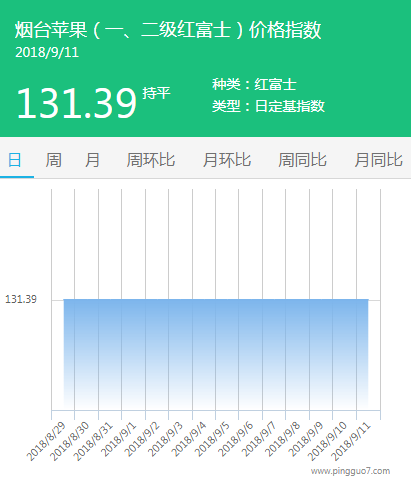Click the 131.39 y-axis label
This screenshot has height=479, width=411.
pos(21,299)
